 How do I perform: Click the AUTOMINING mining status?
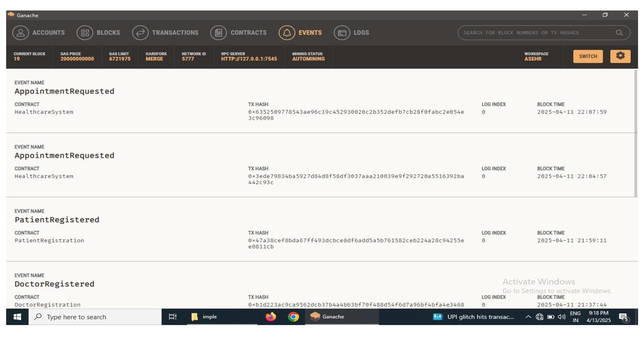tap(309, 59)
